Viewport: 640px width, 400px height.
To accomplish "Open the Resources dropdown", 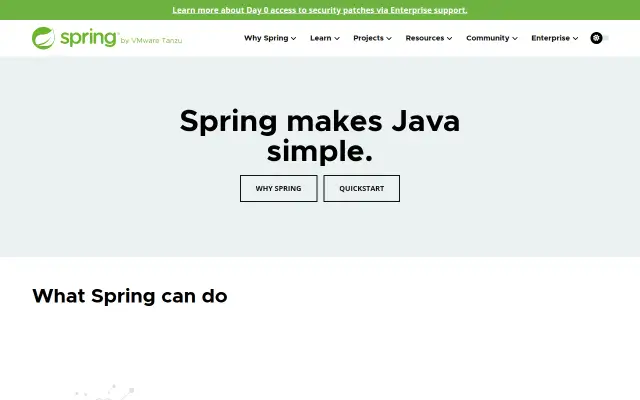I will pyautogui.click(x=429, y=38).
